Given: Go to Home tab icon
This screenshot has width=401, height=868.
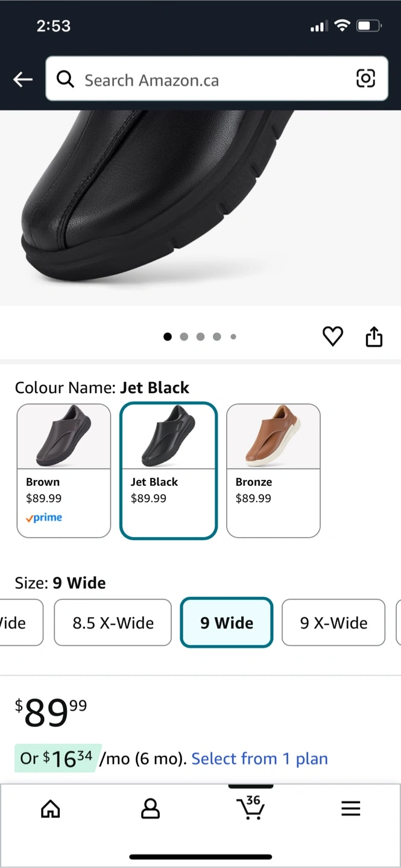Looking at the screenshot, I should pyautogui.click(x=50, y=808).
